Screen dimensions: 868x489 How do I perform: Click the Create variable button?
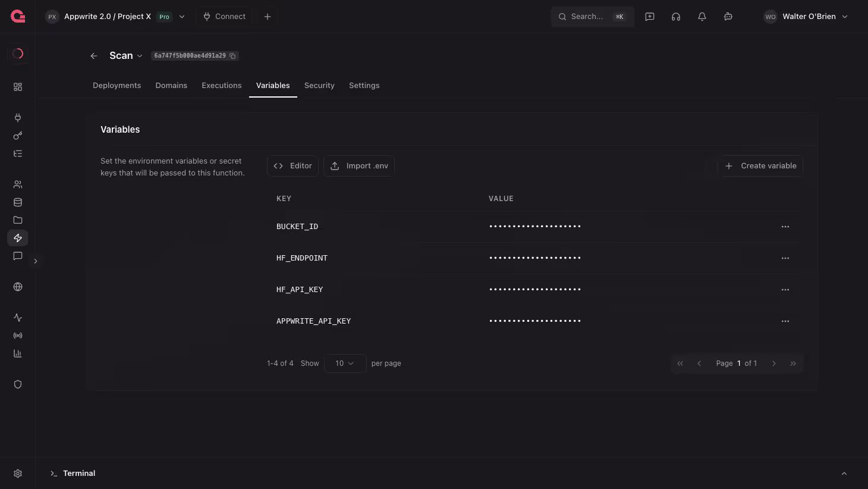coord(761,166)
